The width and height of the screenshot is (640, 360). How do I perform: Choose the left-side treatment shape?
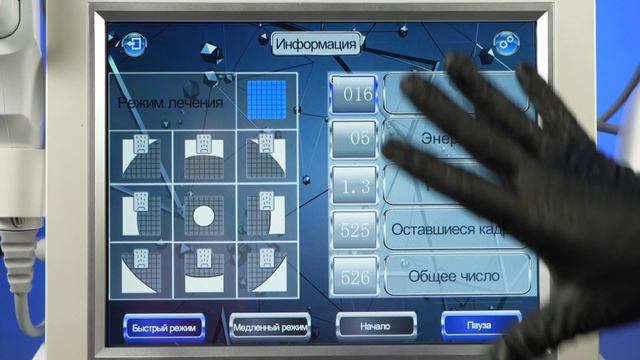click(x=141, y=213)
